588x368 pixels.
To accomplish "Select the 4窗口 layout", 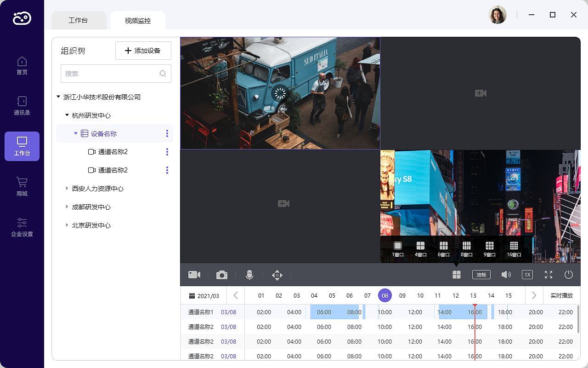I will [x=420, y=249].
